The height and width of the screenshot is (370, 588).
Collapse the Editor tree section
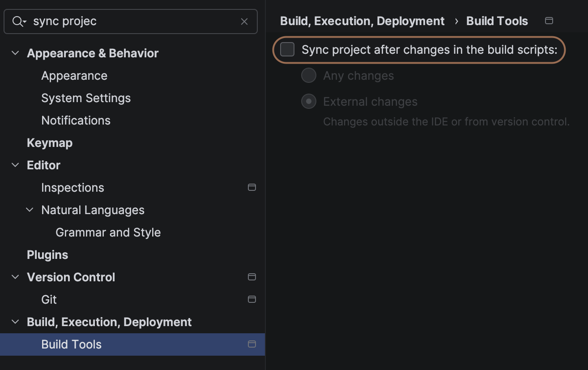point(15,165)
